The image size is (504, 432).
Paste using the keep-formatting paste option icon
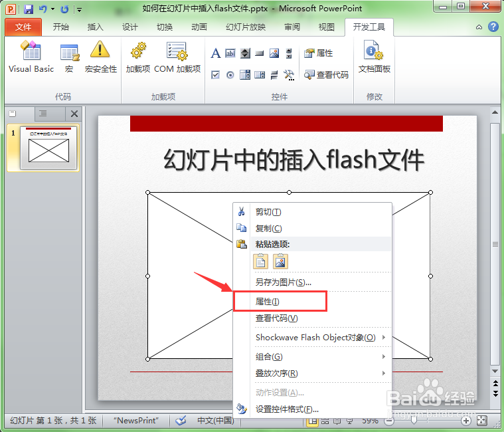click(x=261, y=261)
